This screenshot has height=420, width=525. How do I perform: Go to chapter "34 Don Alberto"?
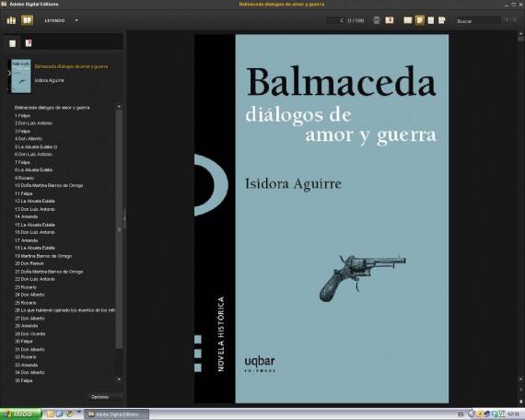29,372
